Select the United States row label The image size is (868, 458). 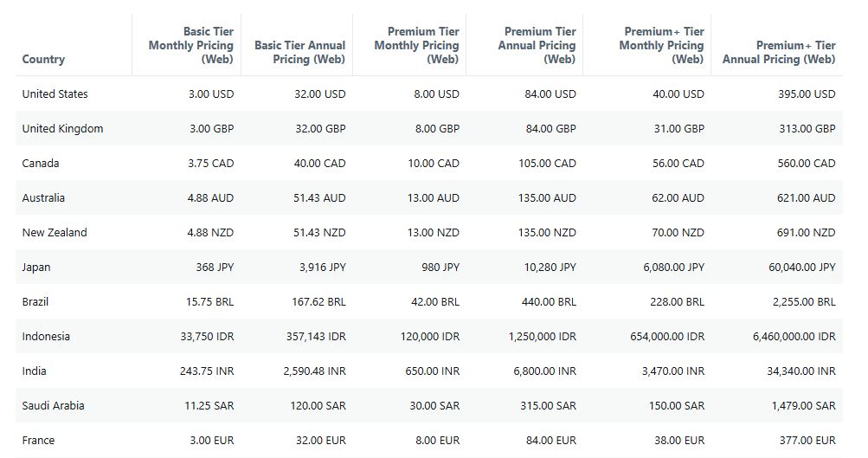pyautogui.click(x=55, y=94)
